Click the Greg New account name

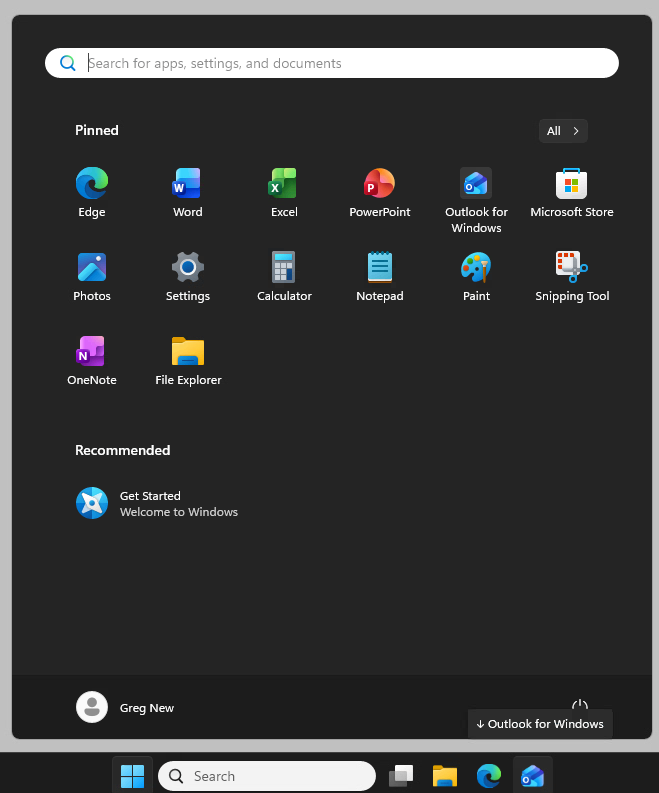(x=147, y=708)
